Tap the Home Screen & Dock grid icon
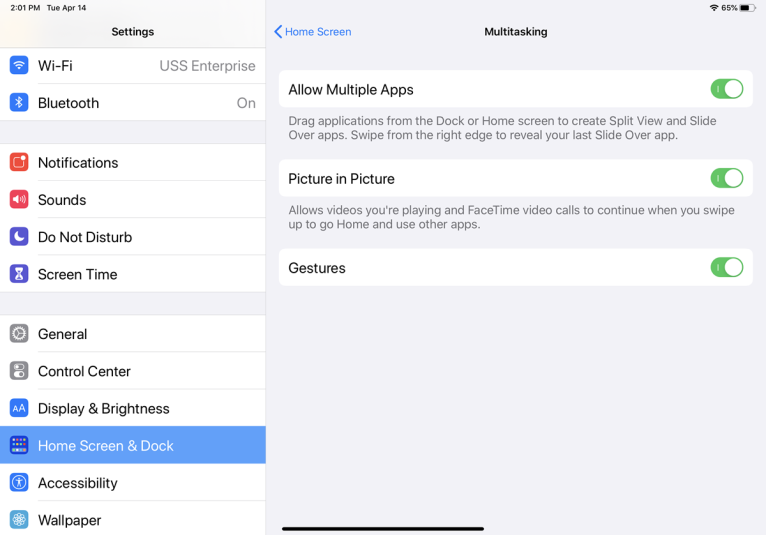Screen dimensions: 766x535 [x=19, y=445]
